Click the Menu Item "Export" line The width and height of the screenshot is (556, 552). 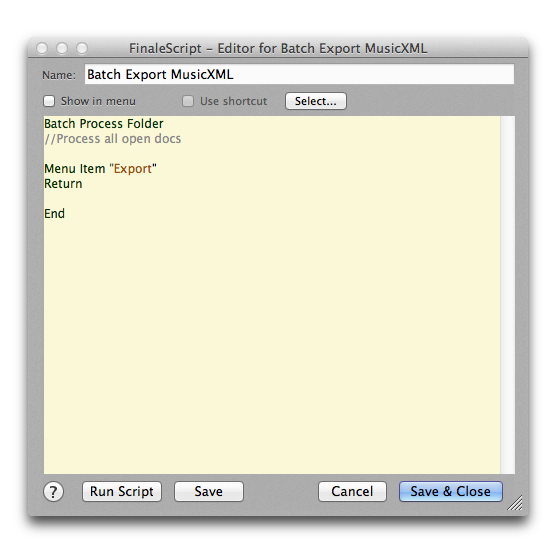coord(100,169)
